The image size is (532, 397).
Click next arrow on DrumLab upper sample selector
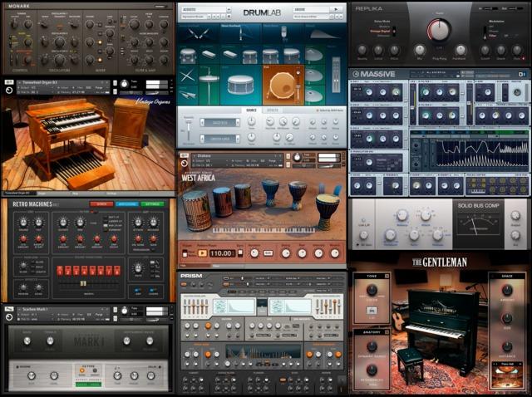pos(238,122)
